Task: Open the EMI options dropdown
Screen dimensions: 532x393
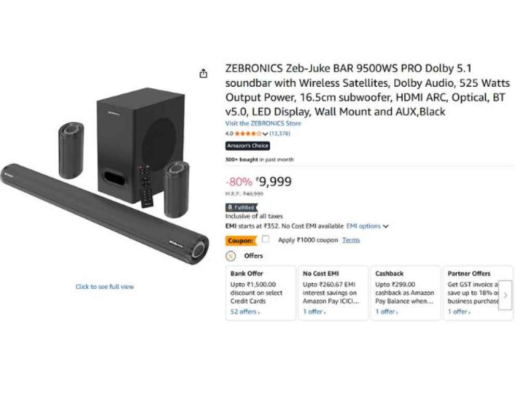Action: [x=364, y=226]
